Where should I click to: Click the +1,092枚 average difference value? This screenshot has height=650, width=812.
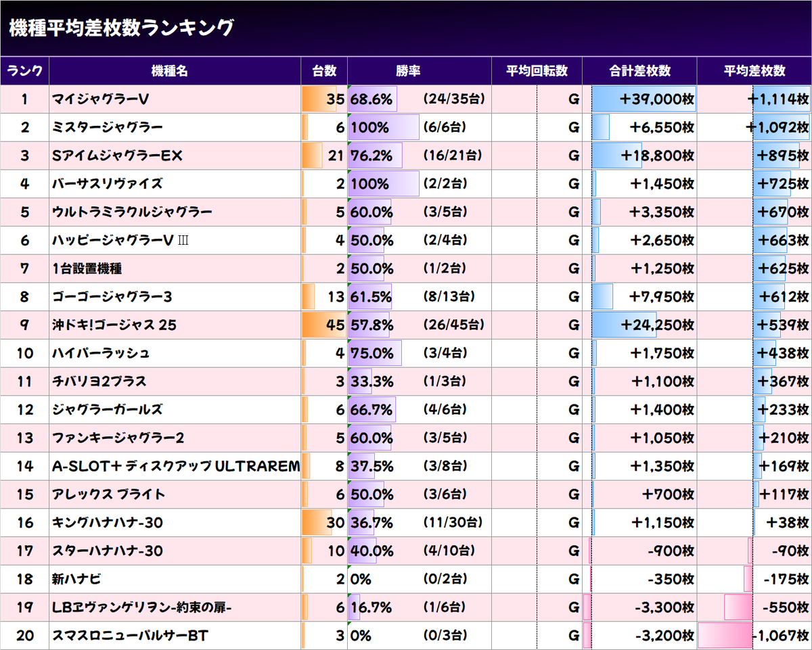pos(777,127)
